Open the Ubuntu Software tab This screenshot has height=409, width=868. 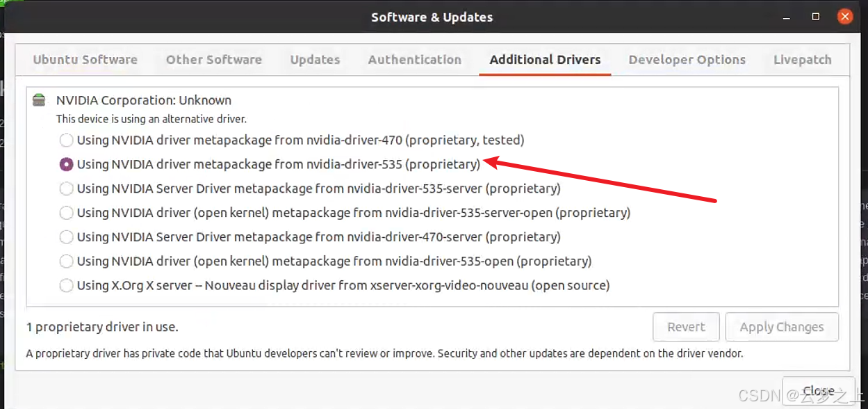[85, 60]
